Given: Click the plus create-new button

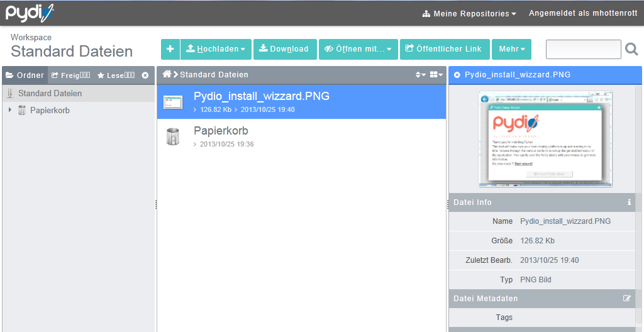Looking at the screenshot, I should click(x=170, y=49).
